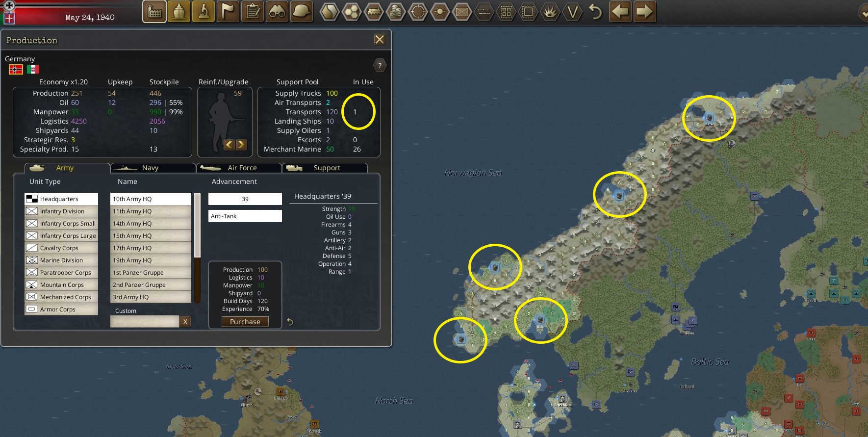Open the naval ship toolbar button
868x437 pixels.
(179, 11)
